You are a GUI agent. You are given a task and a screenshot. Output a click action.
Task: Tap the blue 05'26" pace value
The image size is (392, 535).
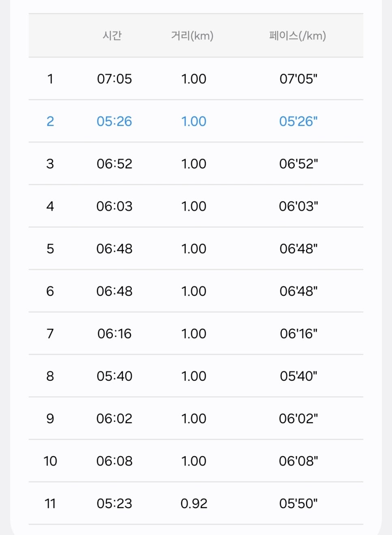pos(298,121)
